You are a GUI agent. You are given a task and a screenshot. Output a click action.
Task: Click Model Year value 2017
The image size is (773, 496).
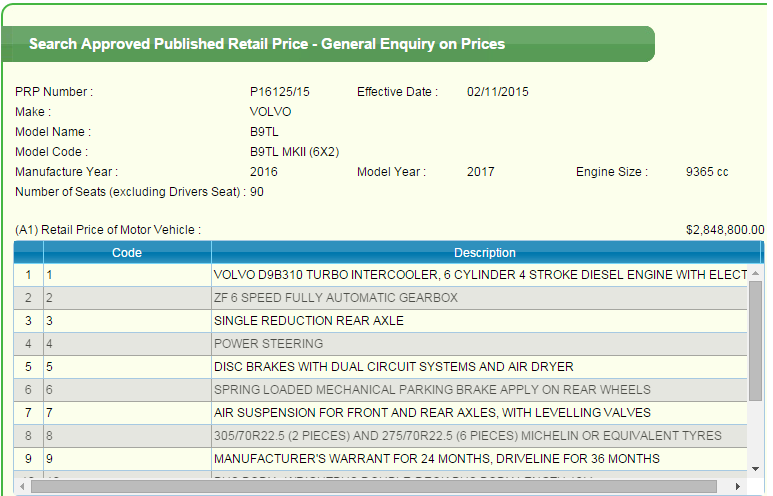click(x=481, y=172)
